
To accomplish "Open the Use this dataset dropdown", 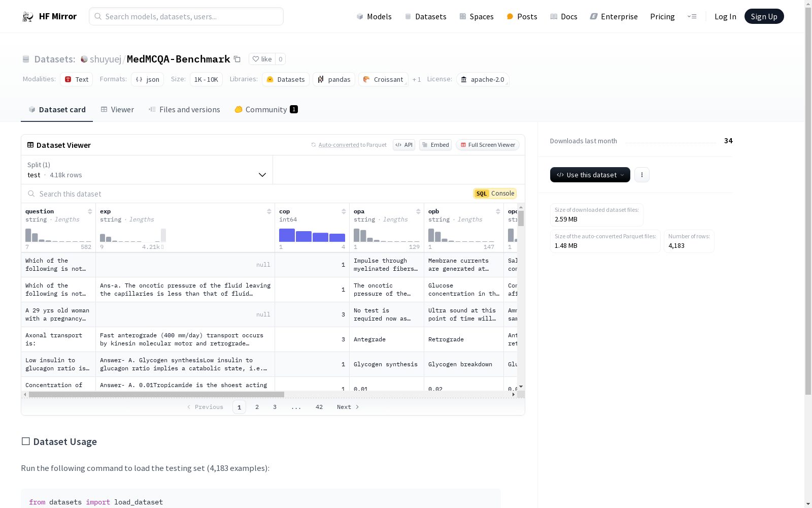I will (x=590, y=175).
